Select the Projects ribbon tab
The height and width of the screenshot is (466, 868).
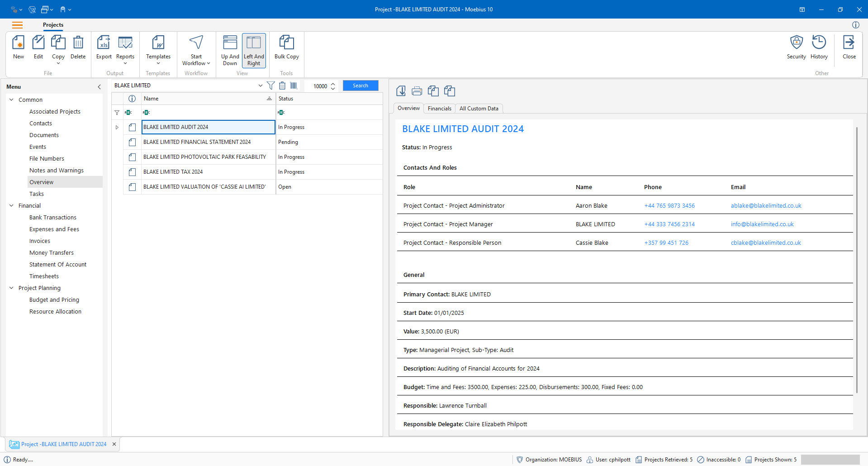pyautogui.click(x=53, y=25)
